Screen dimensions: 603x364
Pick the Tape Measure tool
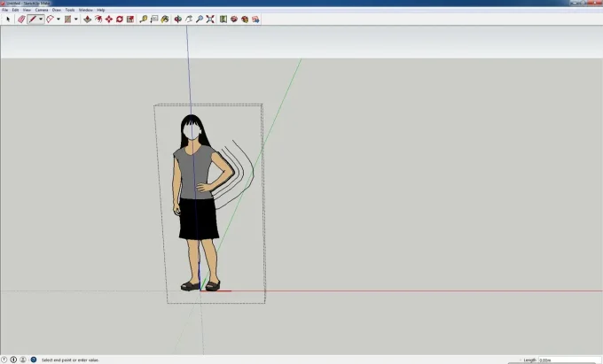click(143, 19)
